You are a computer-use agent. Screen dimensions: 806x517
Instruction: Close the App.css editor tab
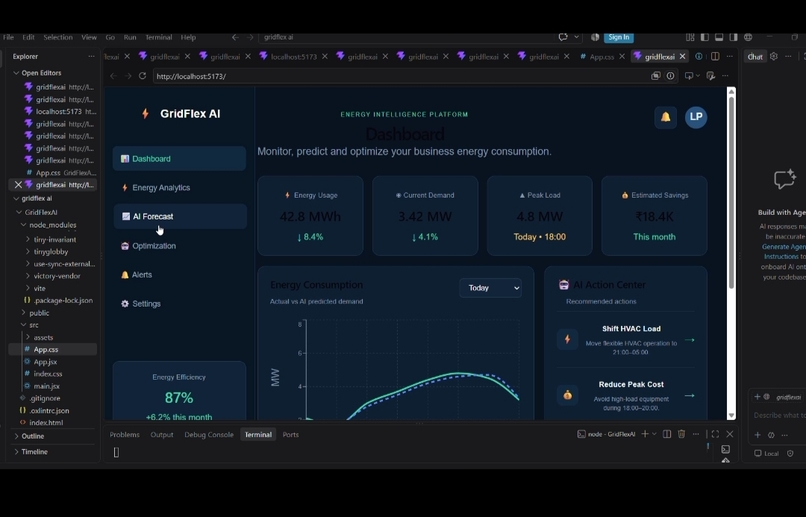click(x=622, y=57)
